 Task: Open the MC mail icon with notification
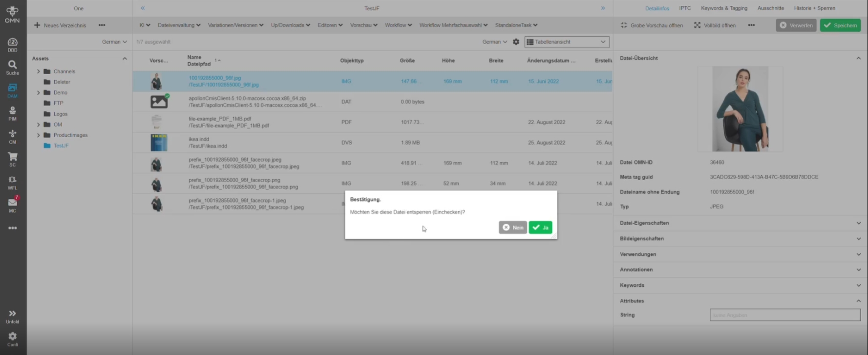pyautogui.click(x=13, y=205)
